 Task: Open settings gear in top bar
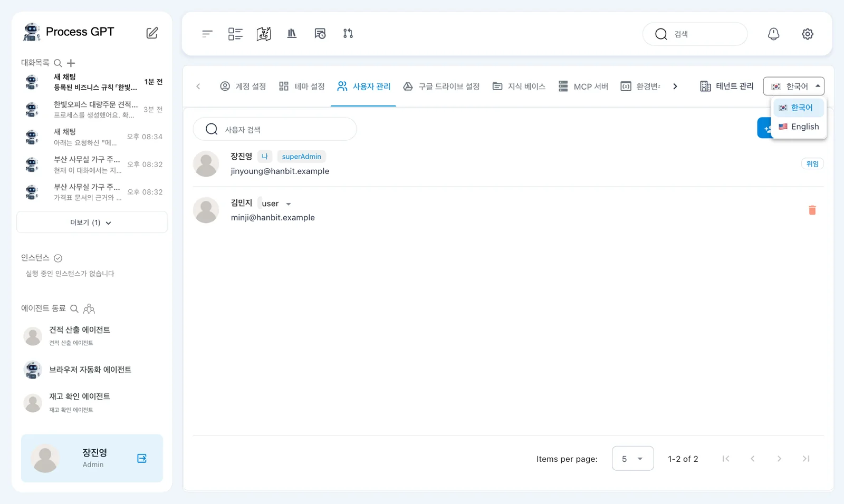808,34
